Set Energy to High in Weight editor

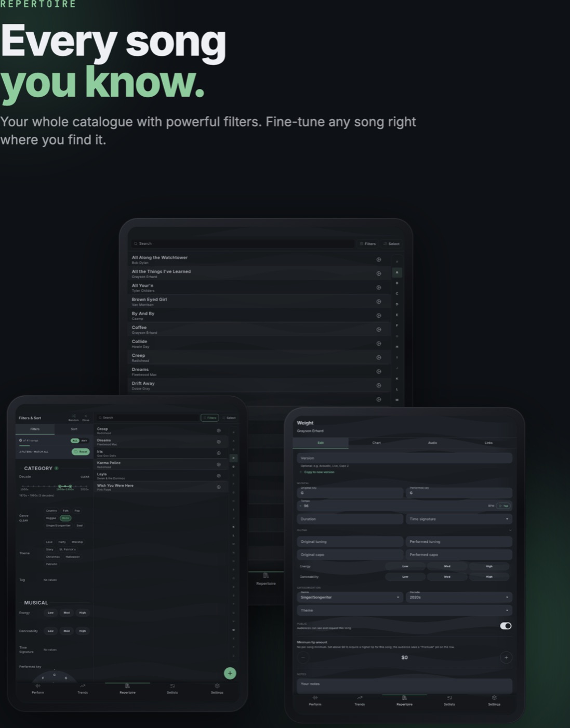coord(489,566)
